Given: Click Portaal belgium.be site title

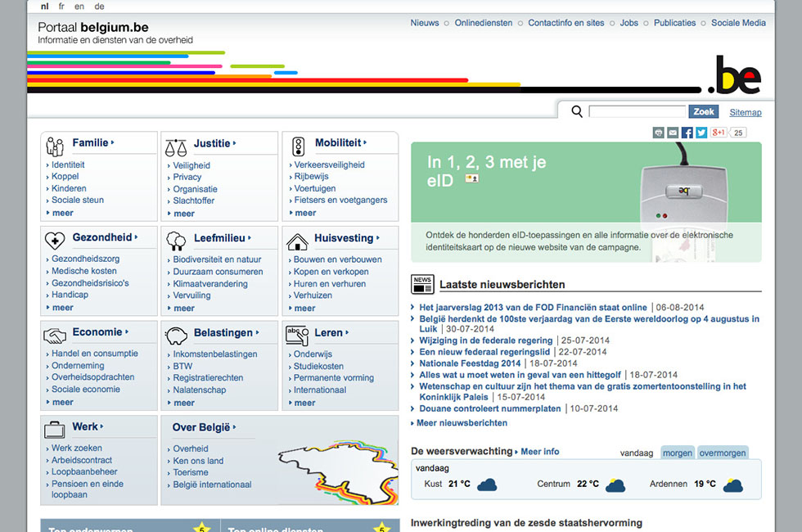Looking at the screenshot, I should click(x=93, y=27).
